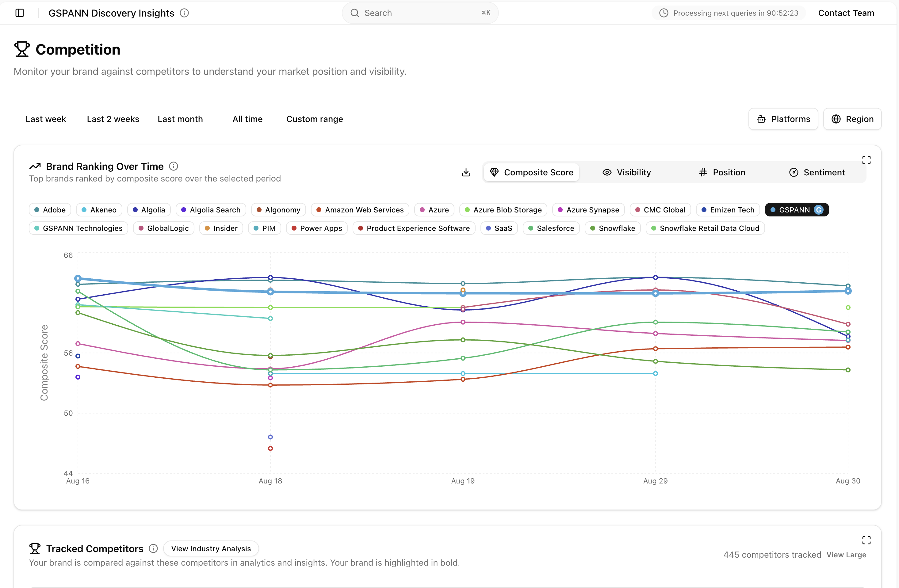
Task: Click the '445 competitors tracked' text
Action: [x=772, y=555]
